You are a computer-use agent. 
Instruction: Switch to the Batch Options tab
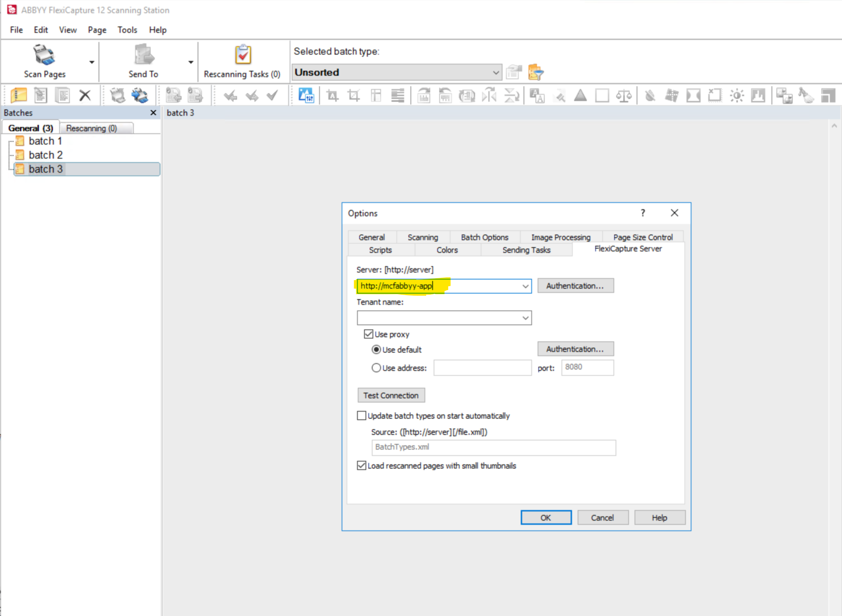click(485, 237)
